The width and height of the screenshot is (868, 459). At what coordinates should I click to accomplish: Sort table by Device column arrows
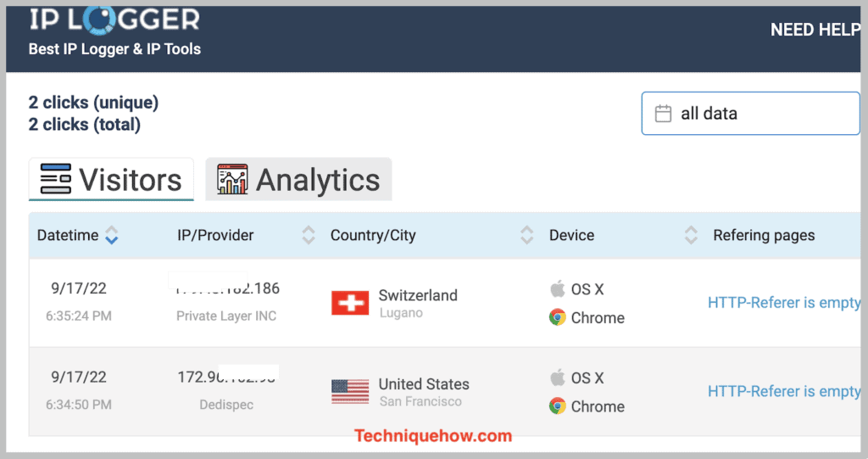pos(691,235)
